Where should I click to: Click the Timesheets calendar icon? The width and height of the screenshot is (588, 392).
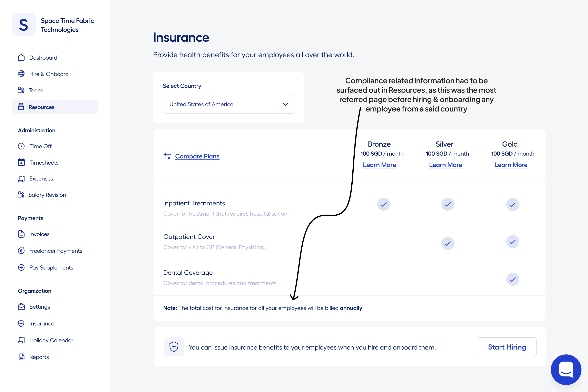[x=21, y=162]
